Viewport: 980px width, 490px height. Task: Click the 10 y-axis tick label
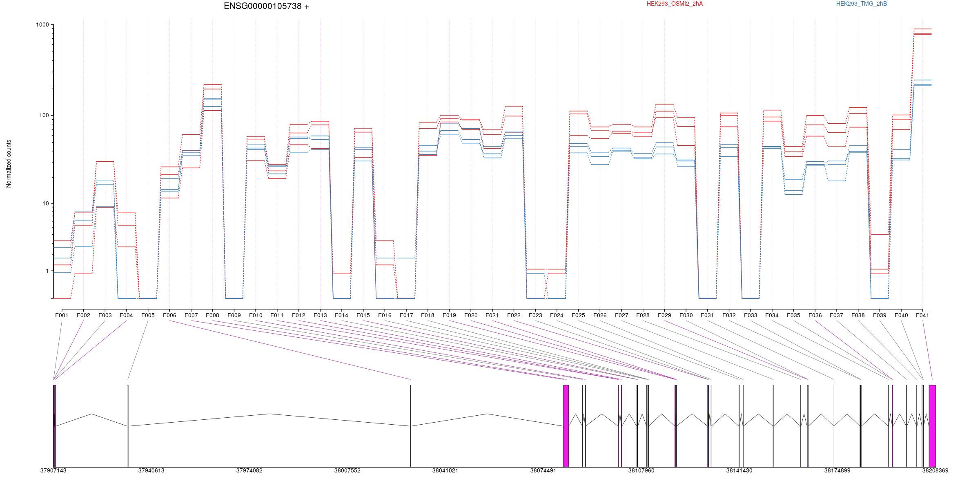(x=46, y=203)
